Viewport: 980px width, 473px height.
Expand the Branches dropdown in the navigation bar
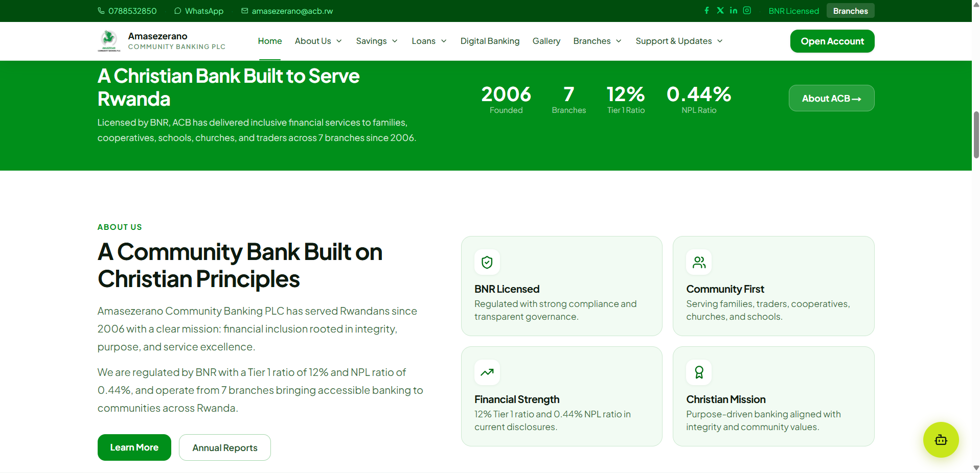(x=598, y=41)
